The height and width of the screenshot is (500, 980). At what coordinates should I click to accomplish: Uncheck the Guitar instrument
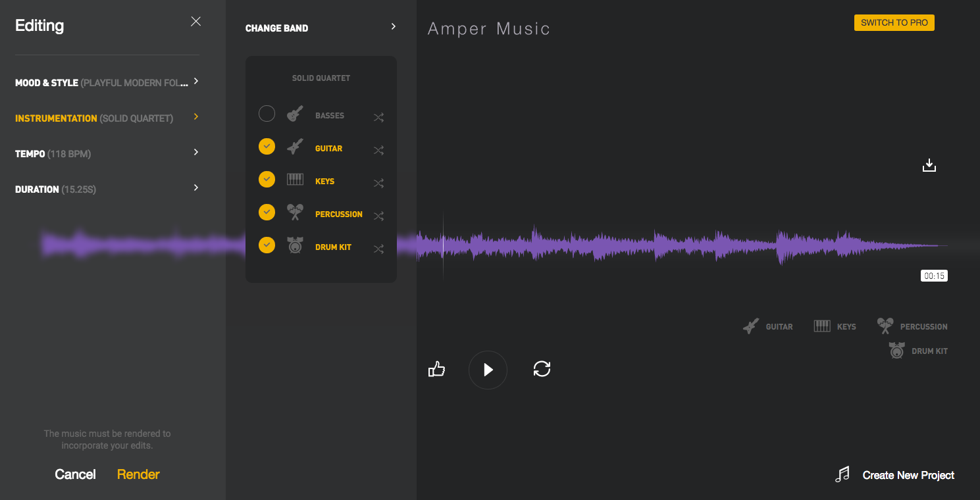coord(267,147)
